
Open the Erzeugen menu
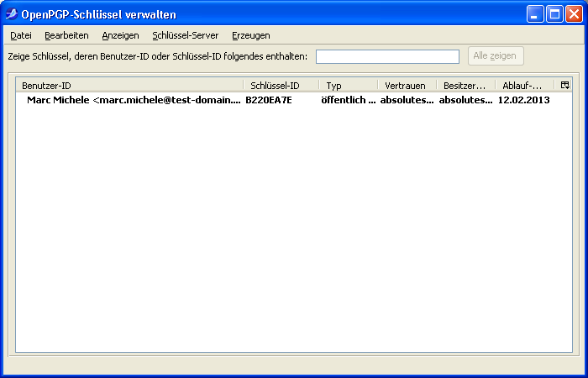(x=251, y=35)
